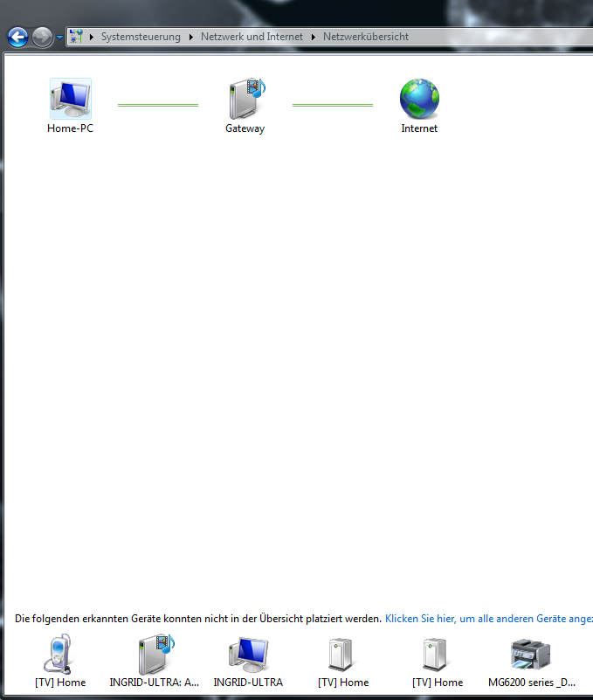Expand the arrow after Systemsteuerung breadcrumb
This screenshot has width=593, height=700.
[191, 37]
